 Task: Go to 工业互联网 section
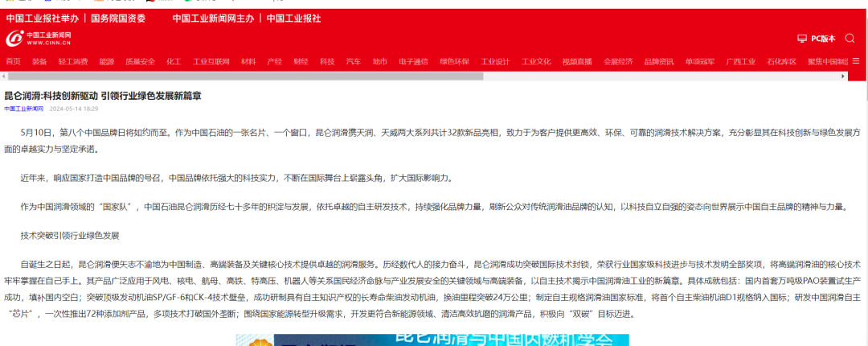211,61
